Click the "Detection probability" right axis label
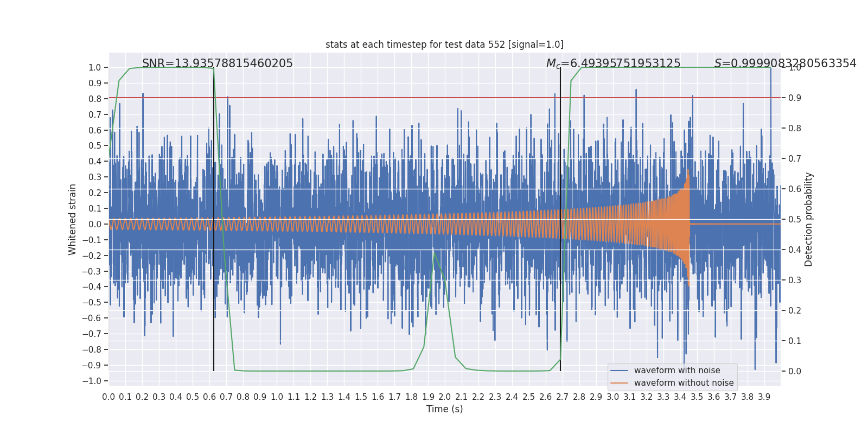 (809, 219)
